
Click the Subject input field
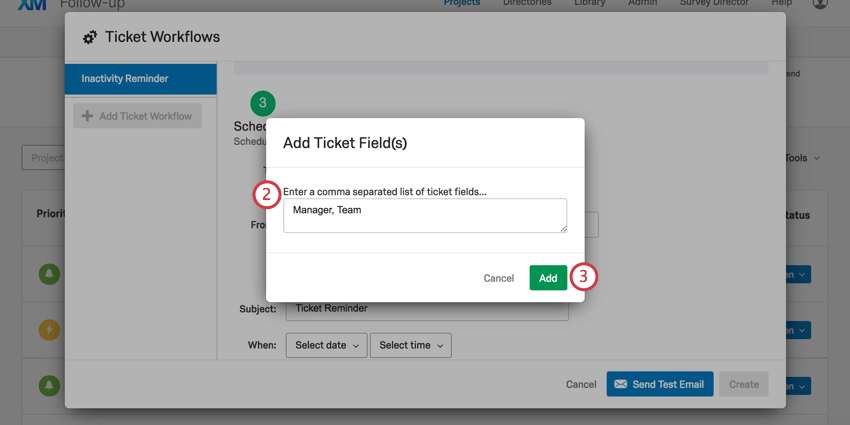click(x=427, y=309)
